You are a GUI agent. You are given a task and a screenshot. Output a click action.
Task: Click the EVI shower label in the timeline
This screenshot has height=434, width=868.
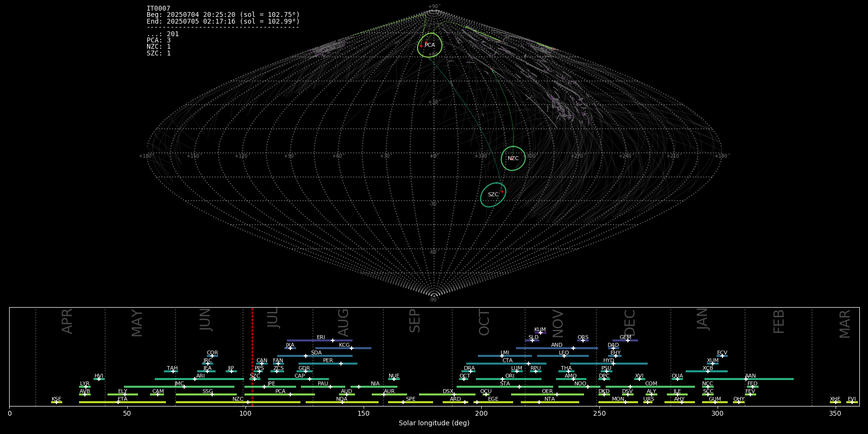852,399
